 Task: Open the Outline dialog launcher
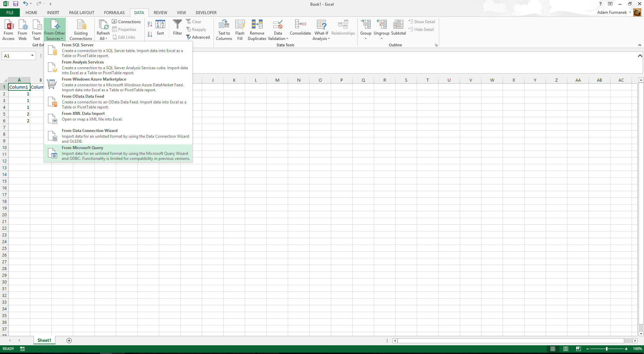436,45
